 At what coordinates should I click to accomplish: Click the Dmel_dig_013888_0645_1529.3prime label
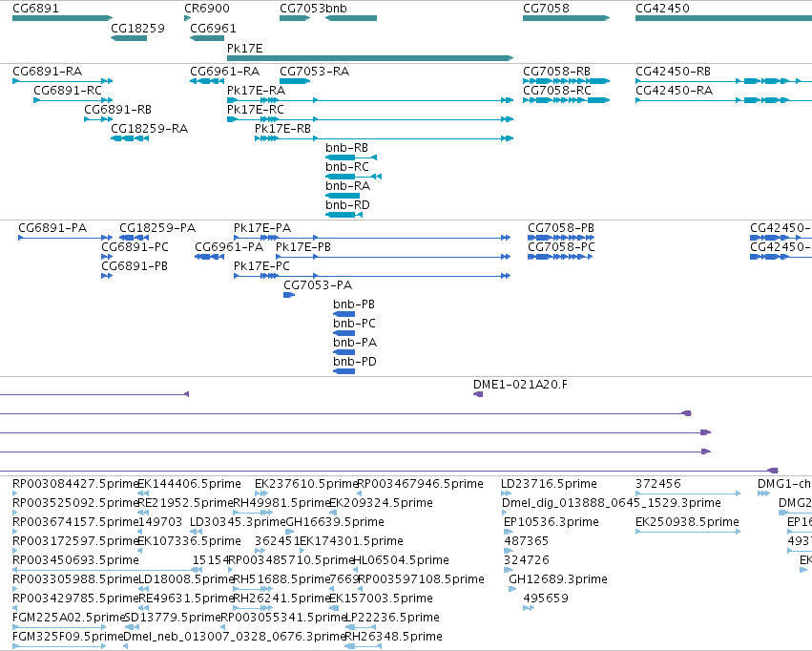(x=611, y=503)
